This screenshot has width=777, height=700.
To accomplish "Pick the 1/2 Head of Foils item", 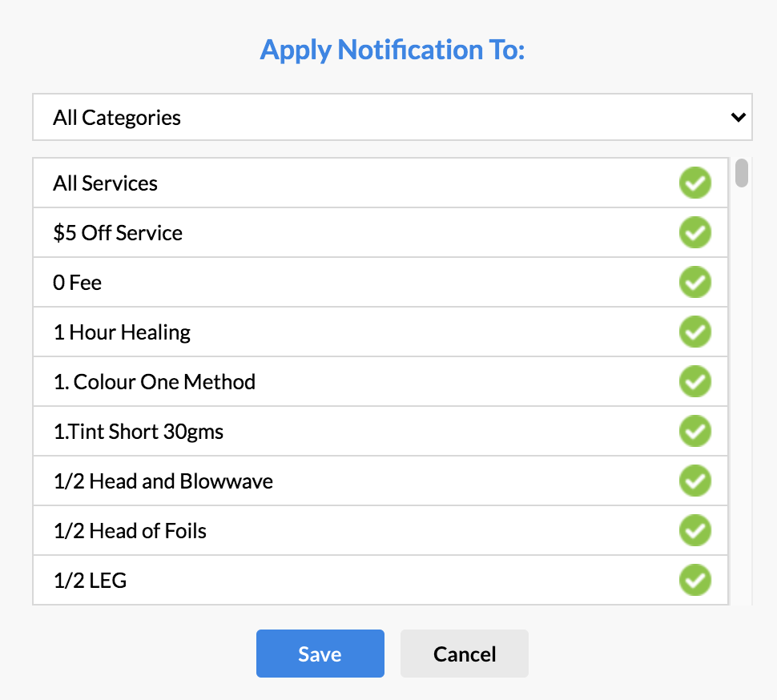I will 130,531.
